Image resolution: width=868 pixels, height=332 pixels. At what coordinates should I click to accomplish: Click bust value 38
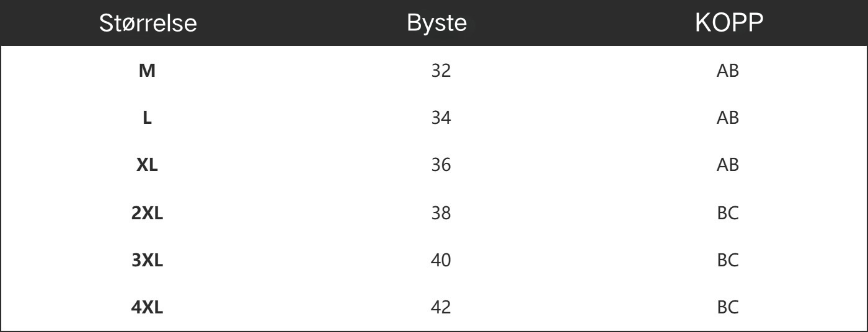point(441,213)
